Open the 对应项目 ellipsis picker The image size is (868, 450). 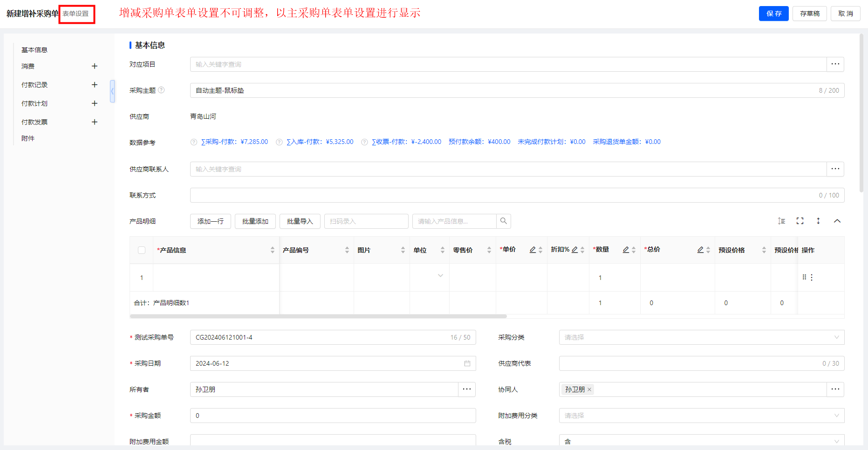[835, 64]
